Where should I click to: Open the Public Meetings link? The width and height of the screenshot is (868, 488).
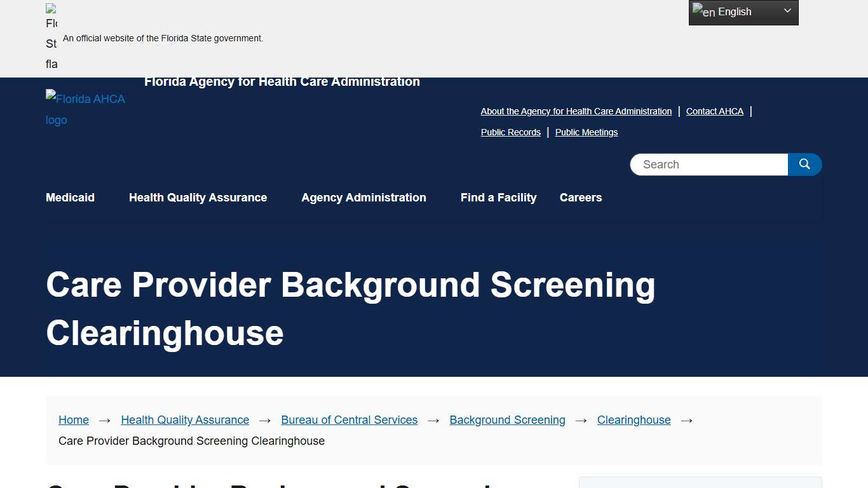click(586, 132)
